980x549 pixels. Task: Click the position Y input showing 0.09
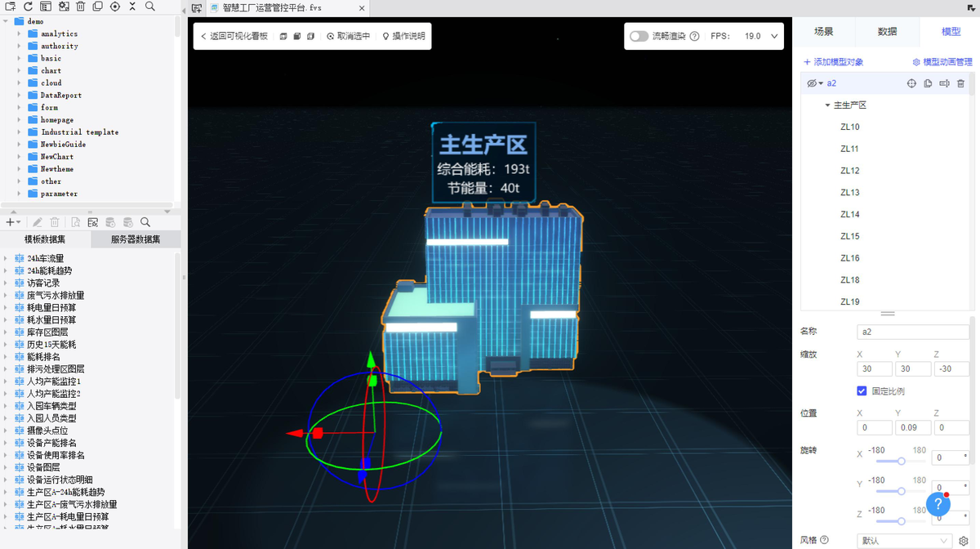click(912, 427)
